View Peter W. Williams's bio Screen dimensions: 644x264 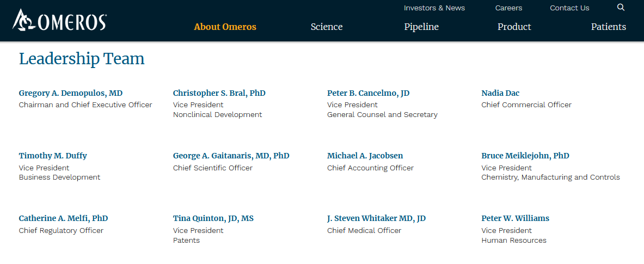[515, 218]
